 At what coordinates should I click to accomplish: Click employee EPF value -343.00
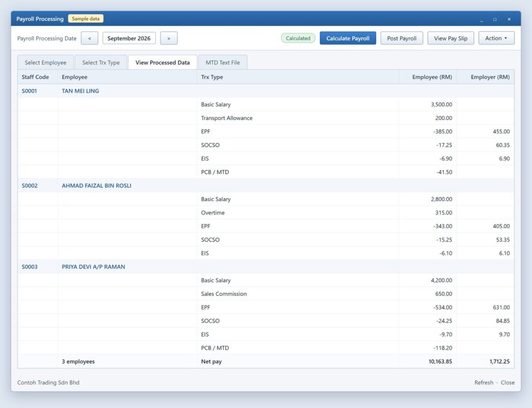tap(443, 227)
